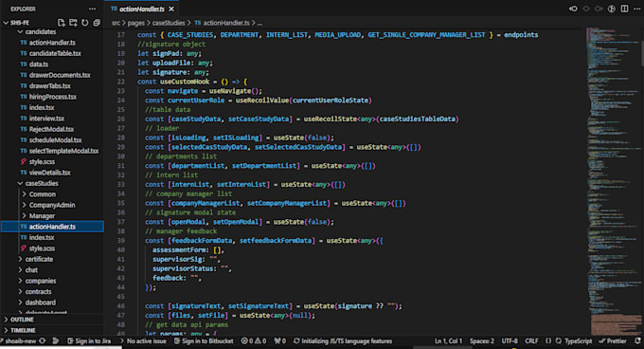This screenshot has width=644, height=349.
Task: Click the icon before TypeScript in the status bar
Action: tap(558, 340)
